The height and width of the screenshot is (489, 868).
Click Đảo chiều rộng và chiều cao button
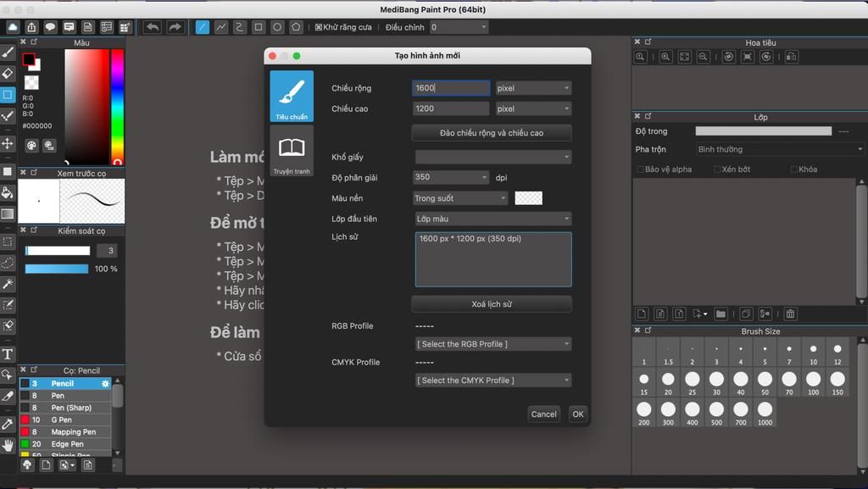click(x=492, y=133)
